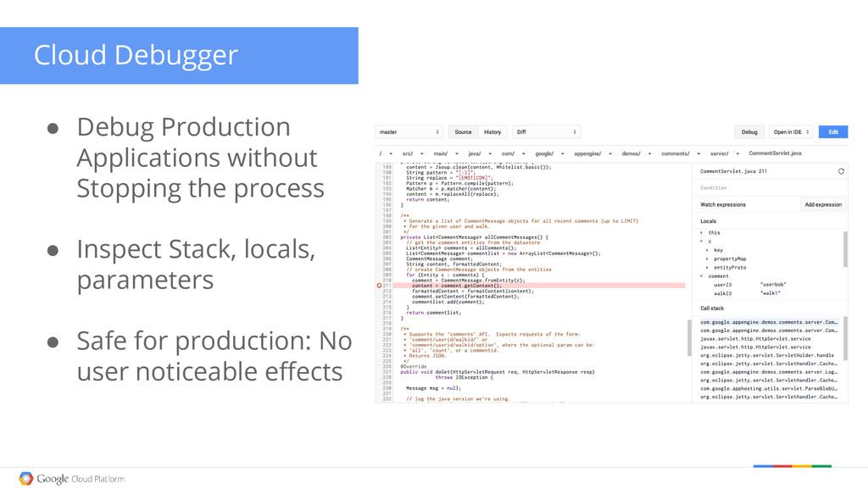
Task: Go to the appengine/ breadcrumb folder
Action: 587,153
